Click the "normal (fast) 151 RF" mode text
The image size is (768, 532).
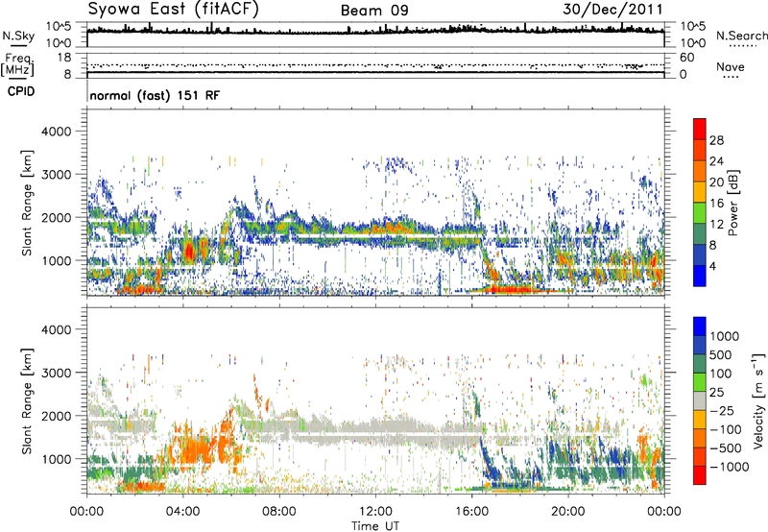[155, 95]
